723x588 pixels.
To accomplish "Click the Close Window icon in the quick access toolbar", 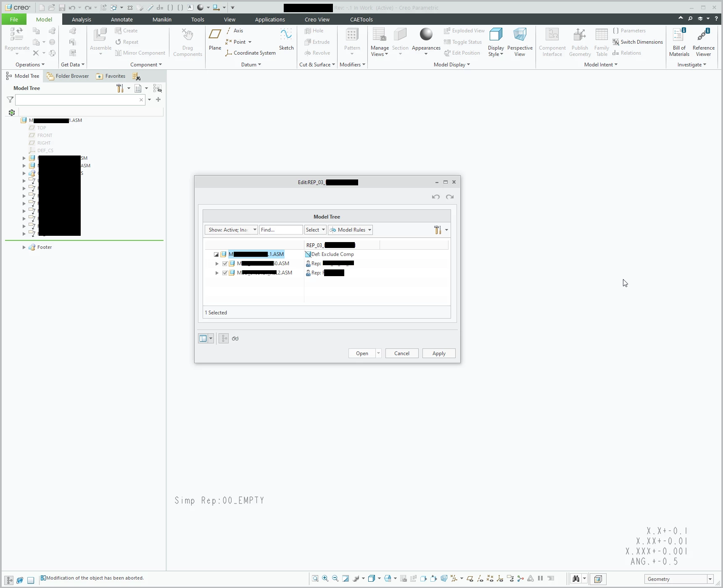I will click(x=130, y=8).
